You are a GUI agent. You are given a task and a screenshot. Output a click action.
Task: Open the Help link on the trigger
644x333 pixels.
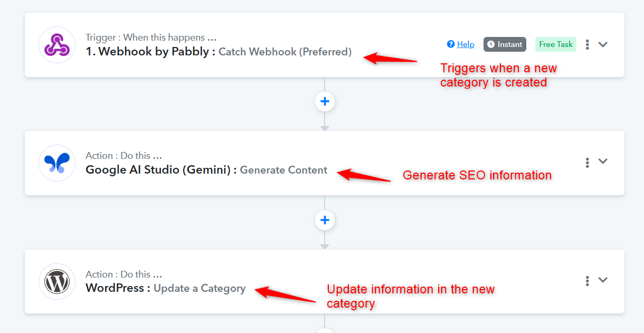point(466,44)
